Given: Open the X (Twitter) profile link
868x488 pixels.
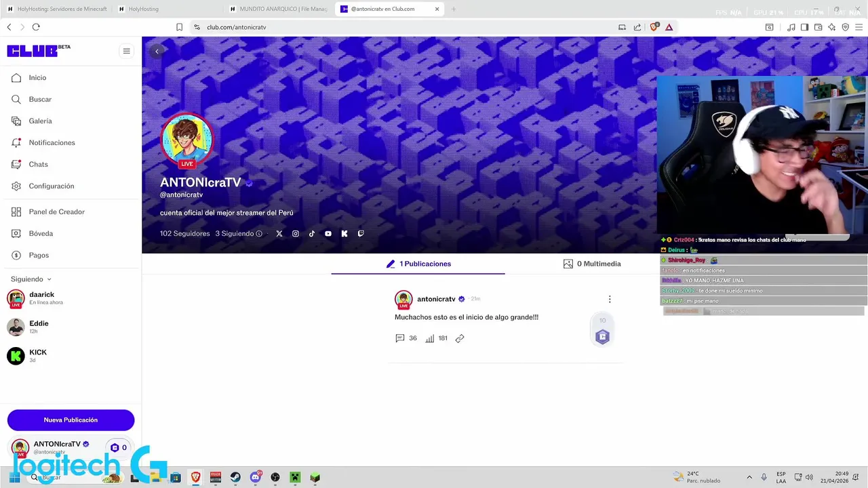Looking at the screenshot, I should tap(279, 234).
